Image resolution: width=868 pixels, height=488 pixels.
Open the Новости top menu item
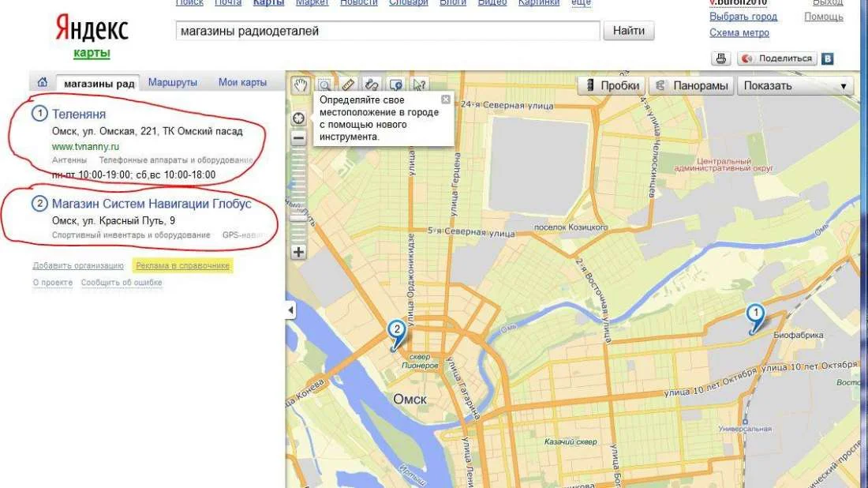pos(359,3)
